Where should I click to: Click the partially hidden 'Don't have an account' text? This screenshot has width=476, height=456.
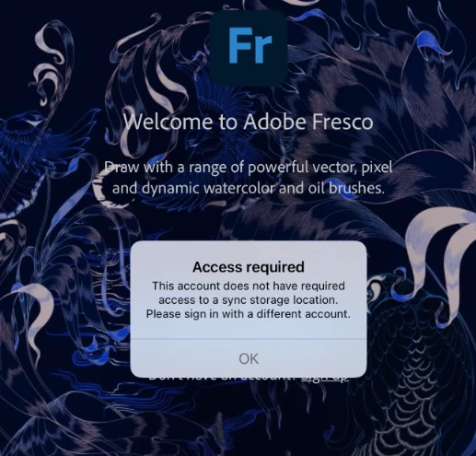[x=222, y=378]
